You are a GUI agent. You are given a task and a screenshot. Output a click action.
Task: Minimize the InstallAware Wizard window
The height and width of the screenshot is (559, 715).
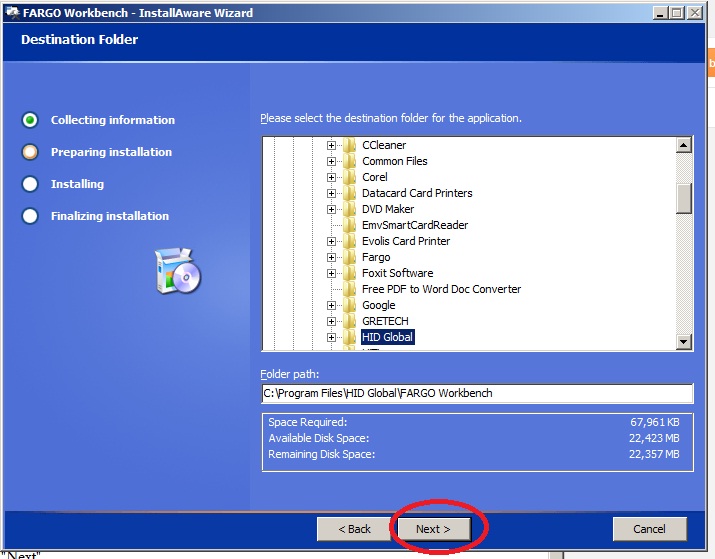tap(660, 13)
